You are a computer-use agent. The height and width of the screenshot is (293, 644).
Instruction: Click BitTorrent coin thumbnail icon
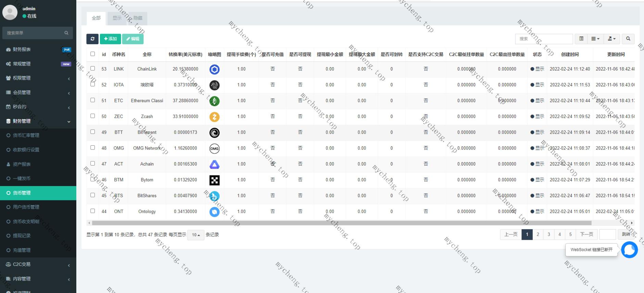click(215, 133)
